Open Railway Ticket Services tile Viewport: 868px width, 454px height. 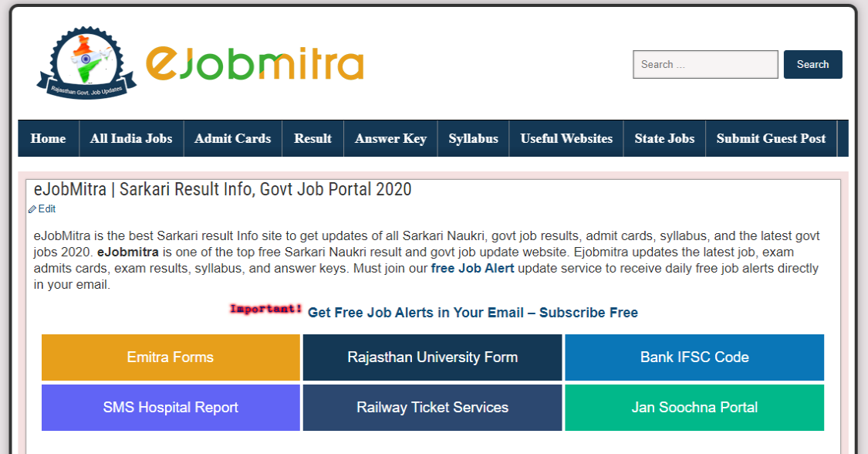[x=432, y=408]
